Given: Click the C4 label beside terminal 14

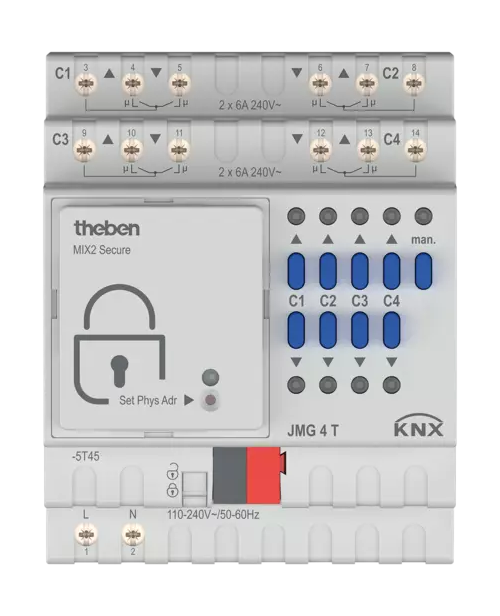Looking at the screenshot, I should (392, 139).
